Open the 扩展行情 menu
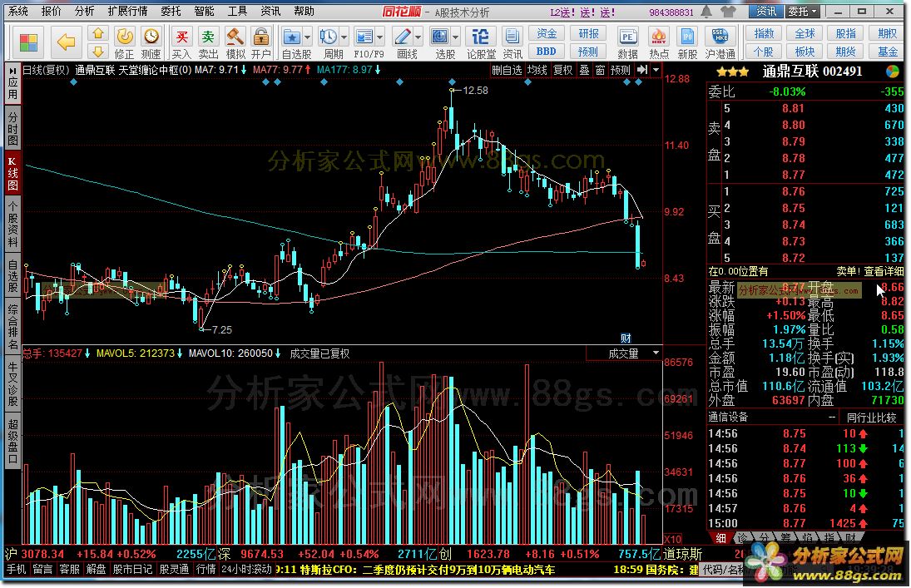Screen dimensions: 911x588 [x=127, y=11]
